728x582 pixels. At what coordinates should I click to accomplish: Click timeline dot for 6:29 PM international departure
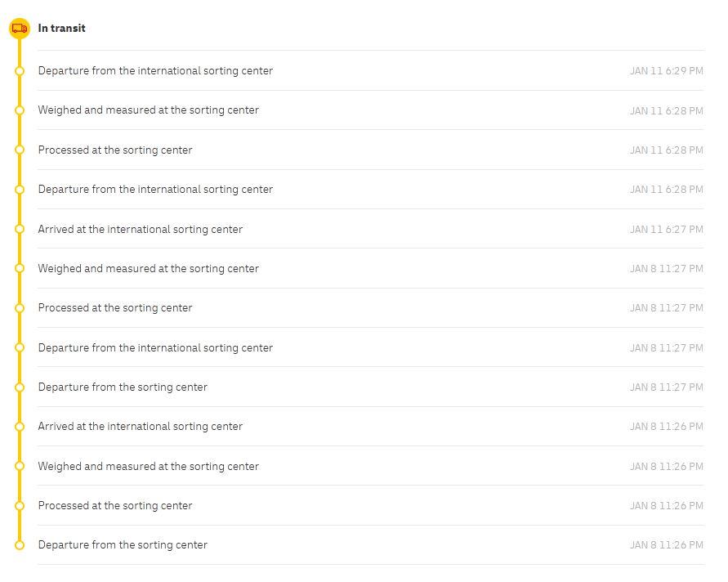20,71
